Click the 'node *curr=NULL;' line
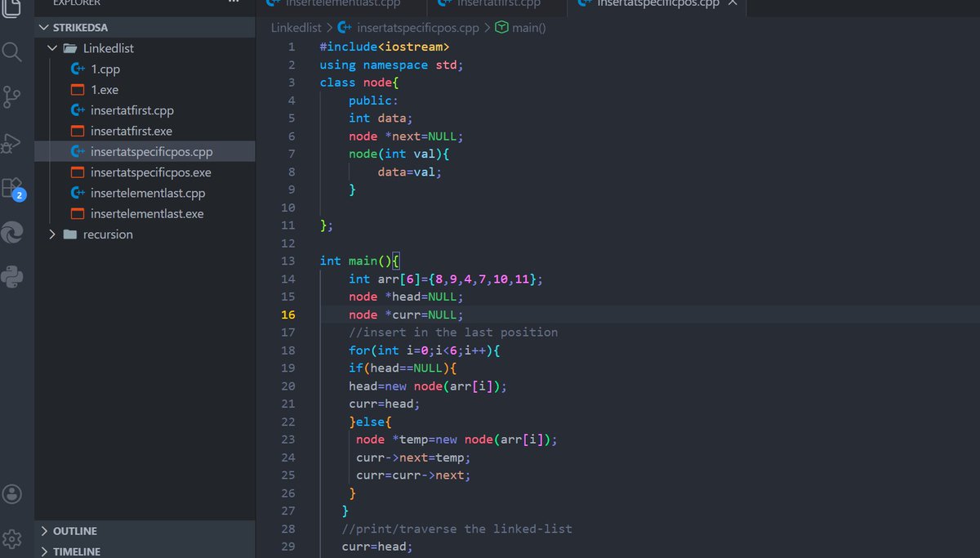 (x=406, y=315)
